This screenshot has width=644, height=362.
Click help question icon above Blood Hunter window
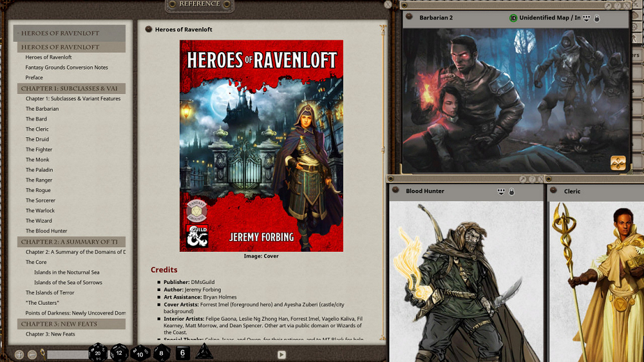pos(531,179)
